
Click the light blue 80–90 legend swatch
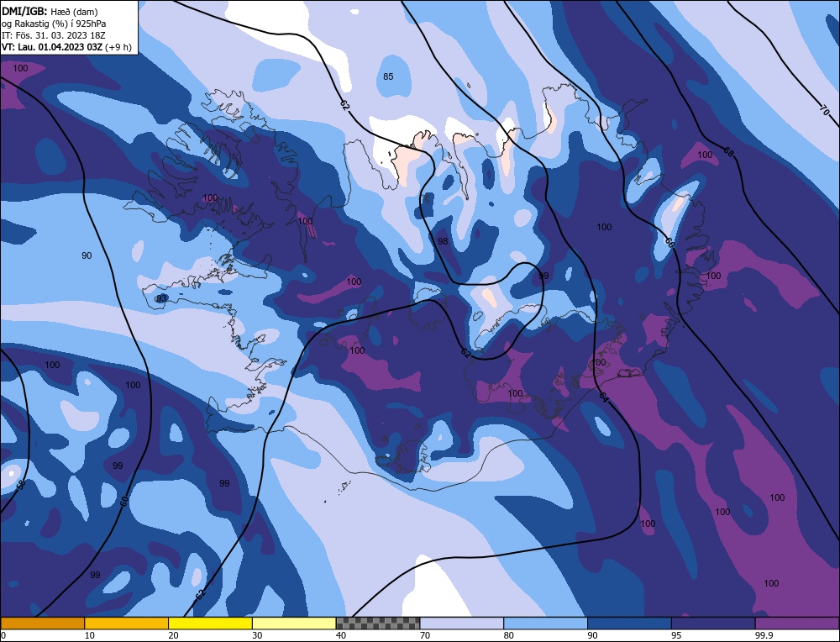pos(545,623)
